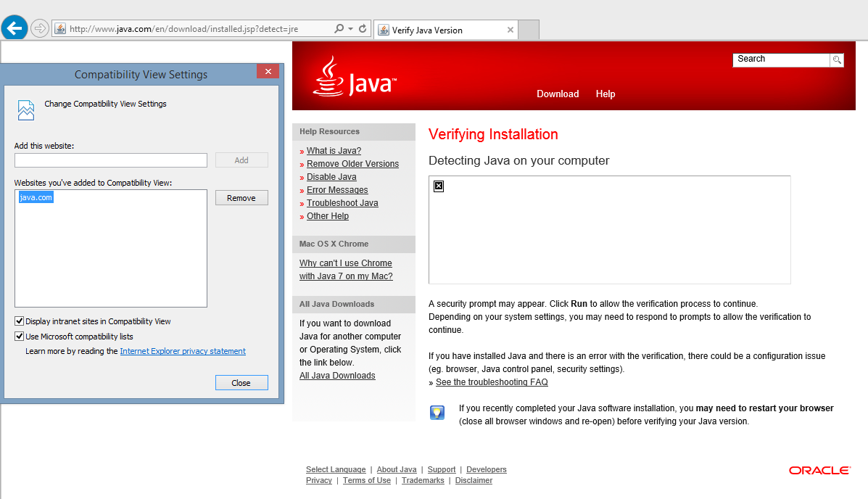Click the All Java Downloads sidebar heading
This screenshot has width=868, height=499.
click(x=336, y=305)
